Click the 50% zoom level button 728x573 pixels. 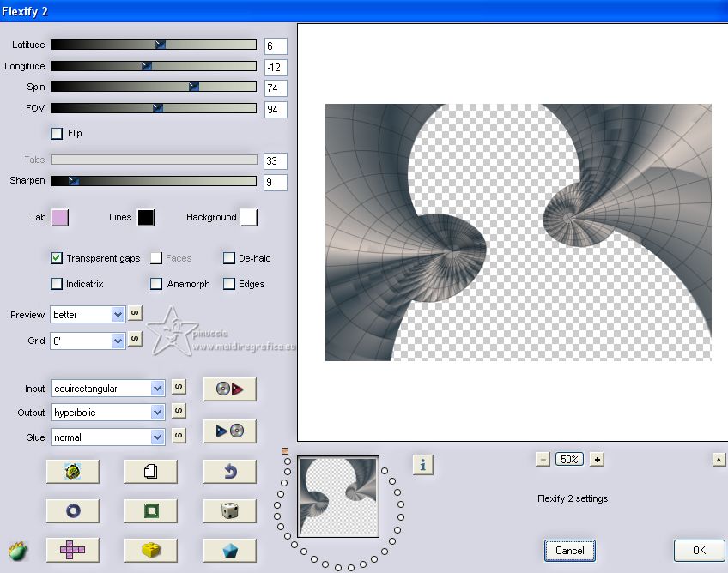click(x=570, y=459)
